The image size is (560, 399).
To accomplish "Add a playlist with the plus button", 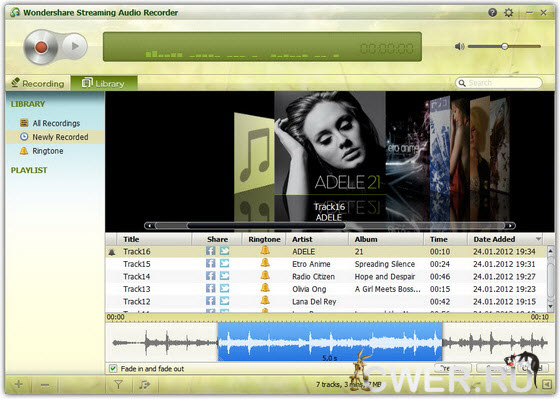I will pos(19,384).
